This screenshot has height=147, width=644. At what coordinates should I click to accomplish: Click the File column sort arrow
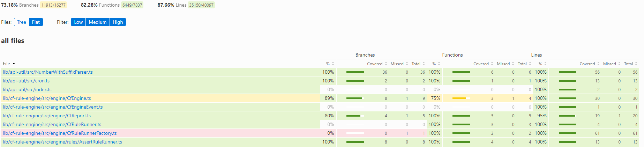14,64
